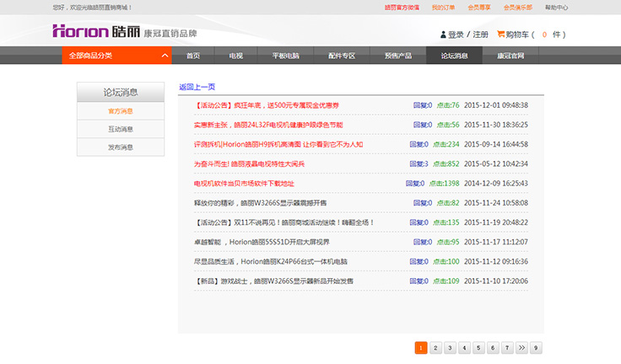
Task: Click 点击:1398 on the 电视机软件 row
Action: [x=444, y=184]
